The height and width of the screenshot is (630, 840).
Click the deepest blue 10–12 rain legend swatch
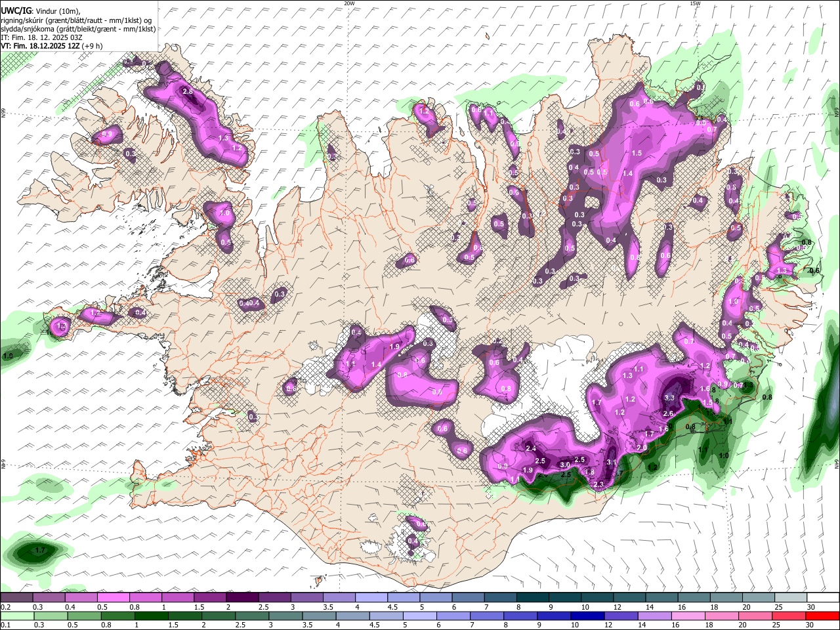click(x=586, y=616)
